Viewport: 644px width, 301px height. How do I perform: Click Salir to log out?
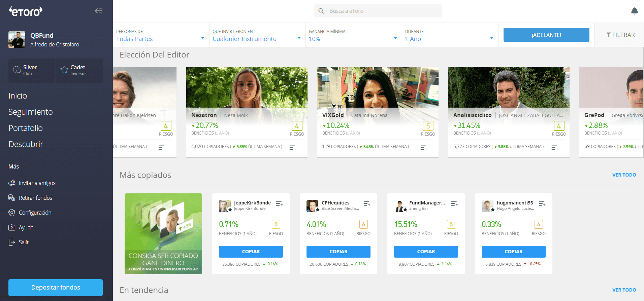pos(24,242)
